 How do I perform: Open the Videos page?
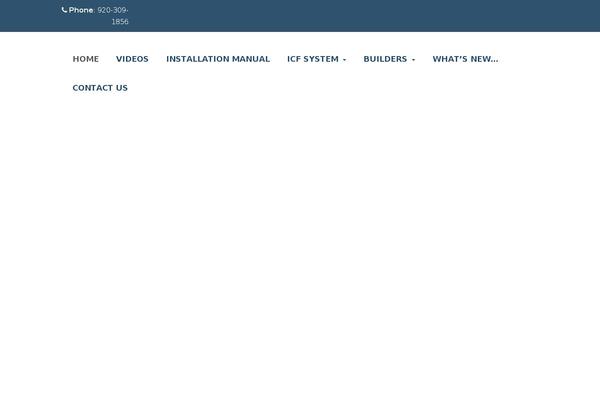point(132,59)
